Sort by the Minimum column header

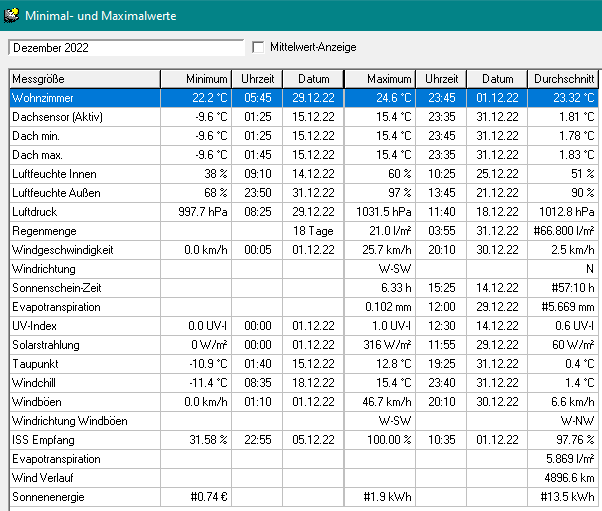[x=197, y=79]
